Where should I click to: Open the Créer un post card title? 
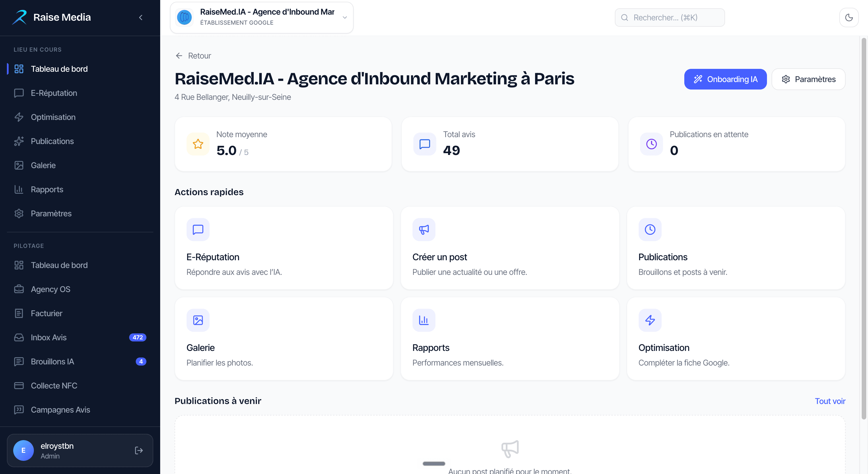[439, 257]
